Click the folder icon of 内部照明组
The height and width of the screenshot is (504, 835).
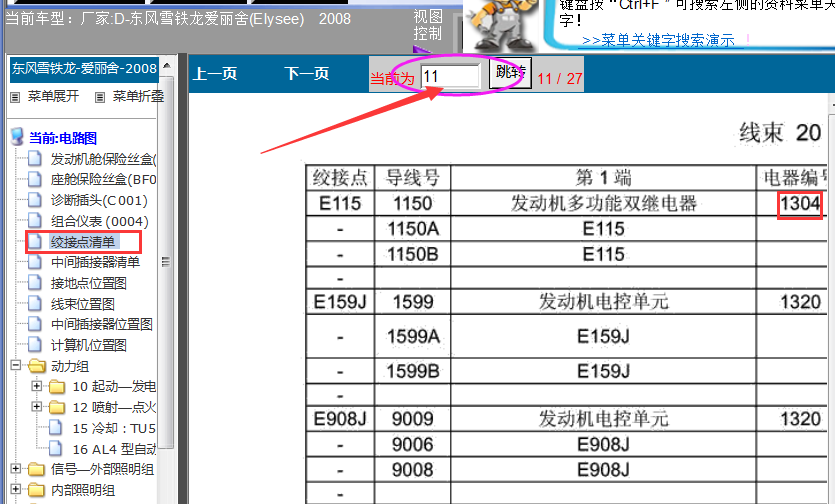[37, 490]
